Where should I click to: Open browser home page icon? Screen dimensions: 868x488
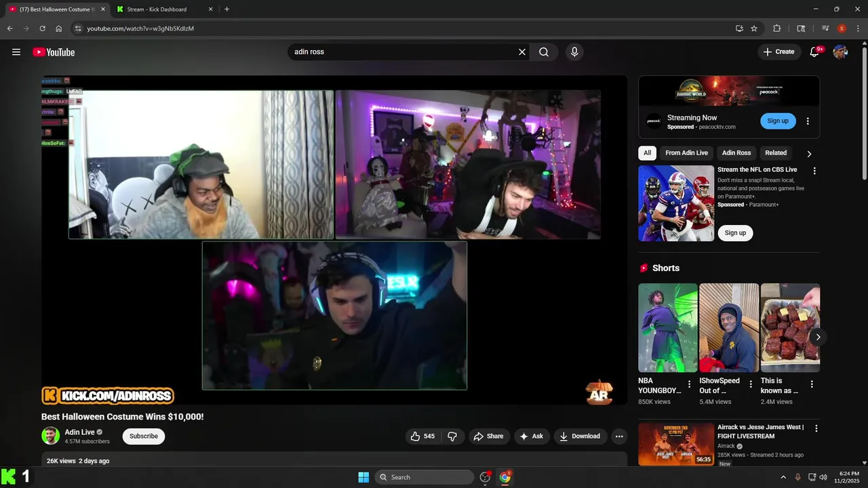(x=59, y=28)
